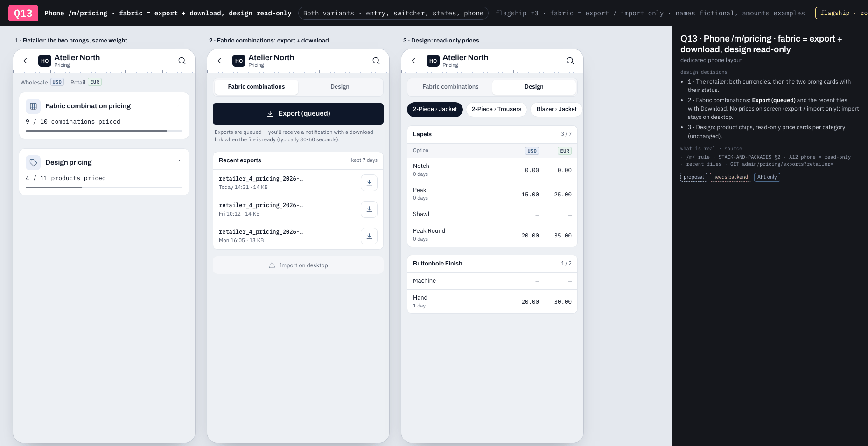Select the Blazer Jacket product chip
Image resolution: width=868 pixels, height=446 pixels.
coord(556,109)
